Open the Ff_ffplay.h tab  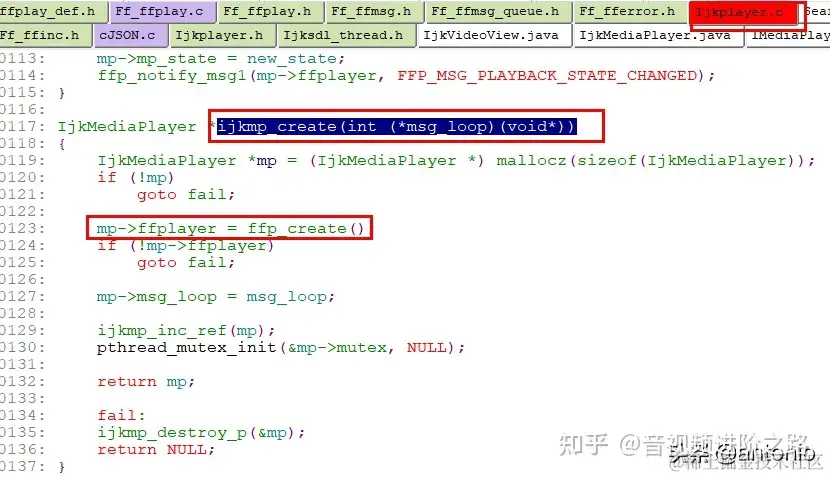click(x=270, y=12)
